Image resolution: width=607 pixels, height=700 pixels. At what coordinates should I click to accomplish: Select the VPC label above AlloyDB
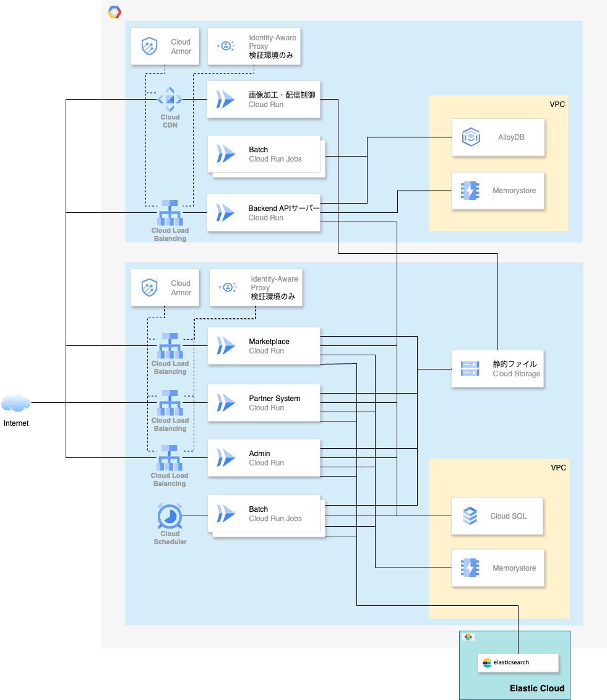click(557, 105)
